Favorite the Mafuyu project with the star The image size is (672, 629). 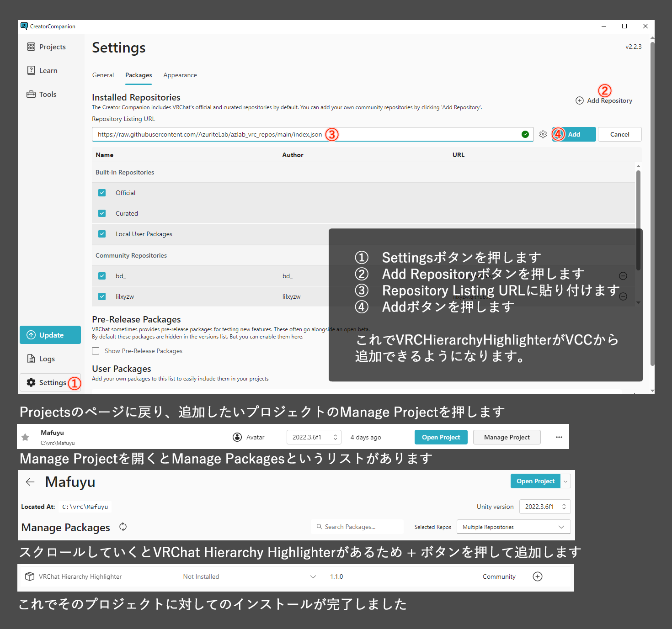pyautogui.click(x=26, y=437)
